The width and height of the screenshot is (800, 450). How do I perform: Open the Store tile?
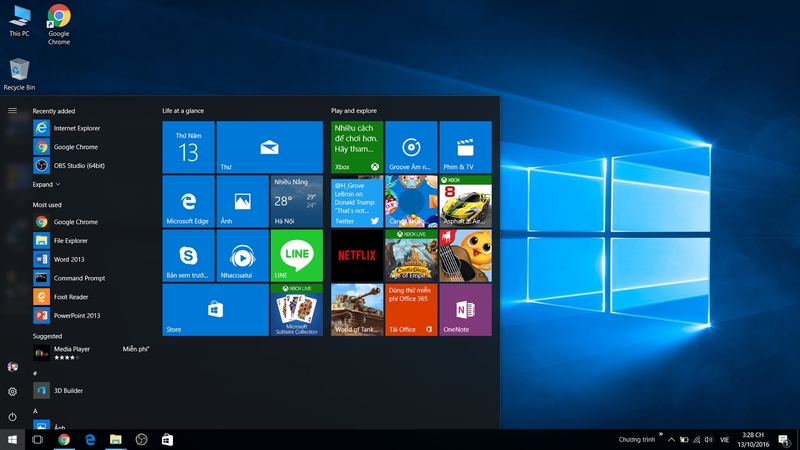(215, 310)
